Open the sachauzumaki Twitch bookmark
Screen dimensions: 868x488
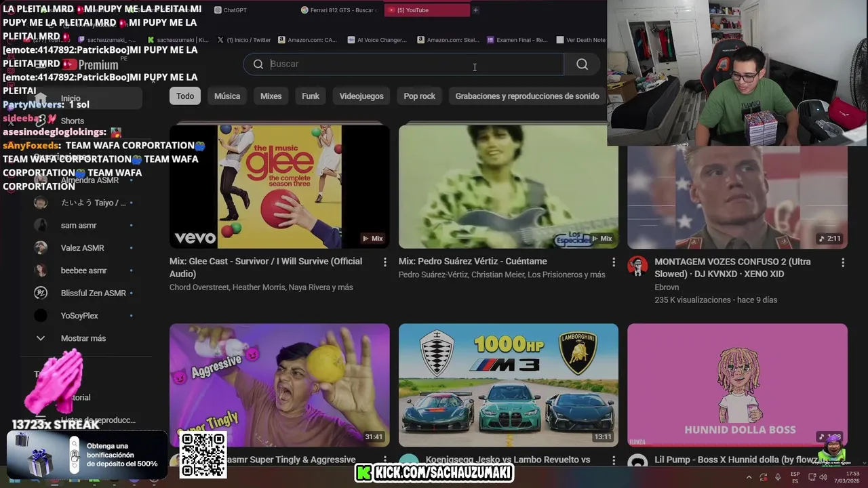108,40
